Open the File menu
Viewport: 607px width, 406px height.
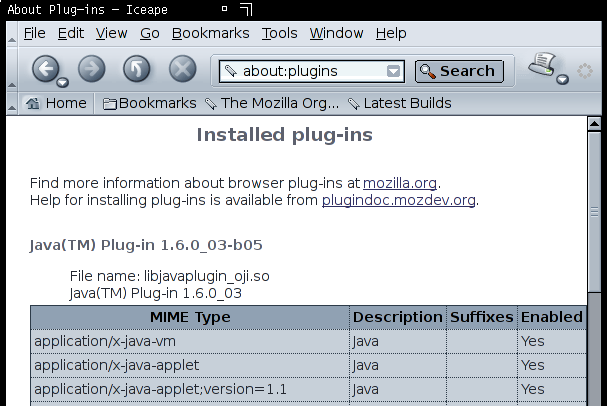(34, 33)
